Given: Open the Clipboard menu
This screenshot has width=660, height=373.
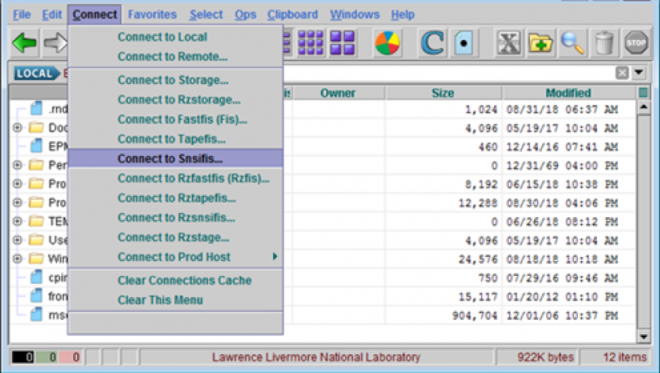Looking at the screenshot, I should [x=293, y=14].
